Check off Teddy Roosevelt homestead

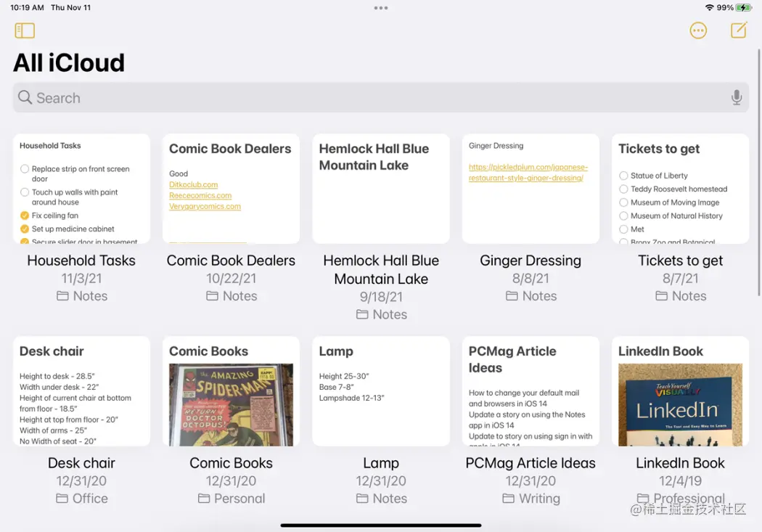(623, 189)
